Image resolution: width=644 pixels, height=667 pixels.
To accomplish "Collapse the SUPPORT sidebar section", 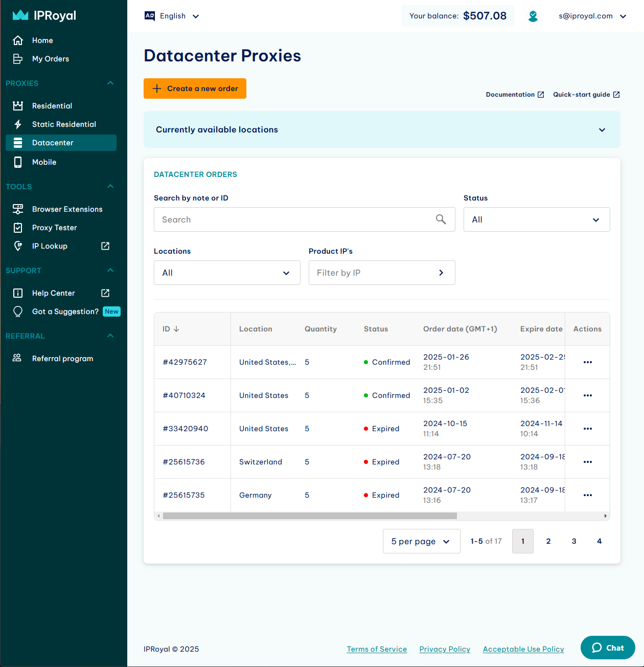I will (110, 270).
